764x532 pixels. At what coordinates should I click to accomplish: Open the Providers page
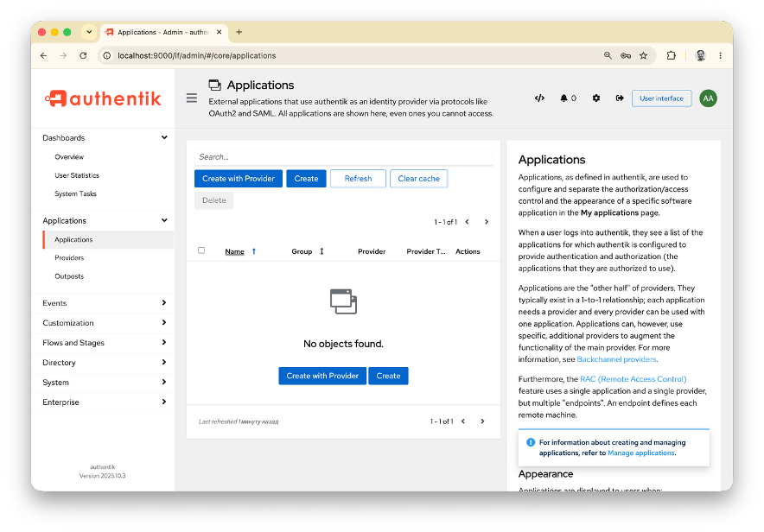coord(69,258)
